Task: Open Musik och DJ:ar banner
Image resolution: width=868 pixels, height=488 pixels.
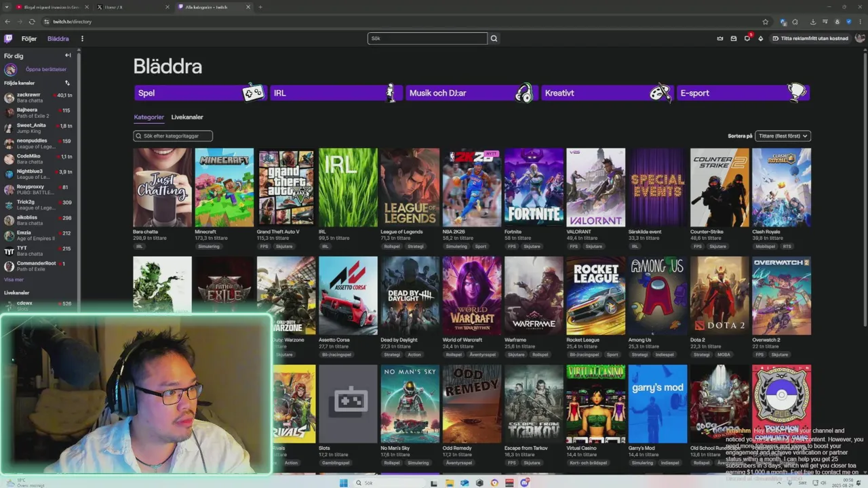Action: point(471,93)
